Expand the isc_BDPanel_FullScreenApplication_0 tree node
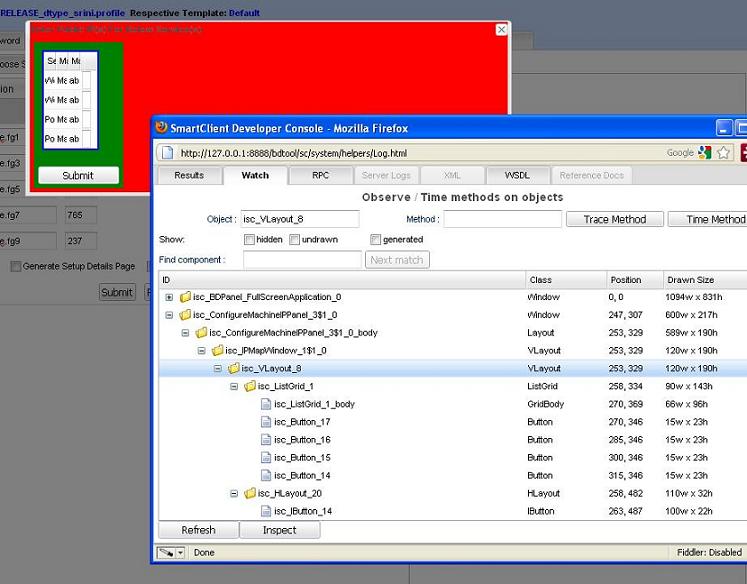Screen dimensions: 747x584 [x=169, y=297]
